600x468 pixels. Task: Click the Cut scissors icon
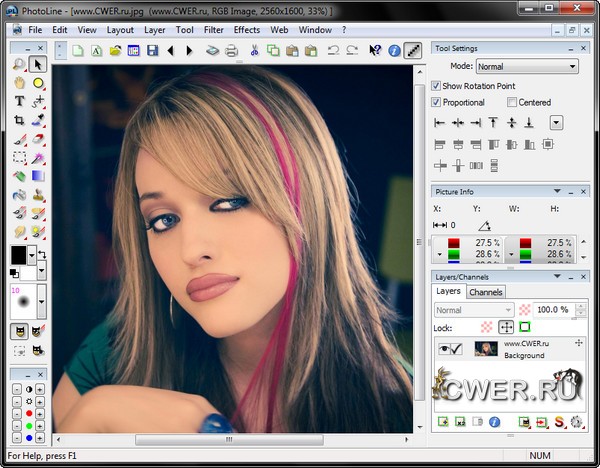click(x=255, y=50)
